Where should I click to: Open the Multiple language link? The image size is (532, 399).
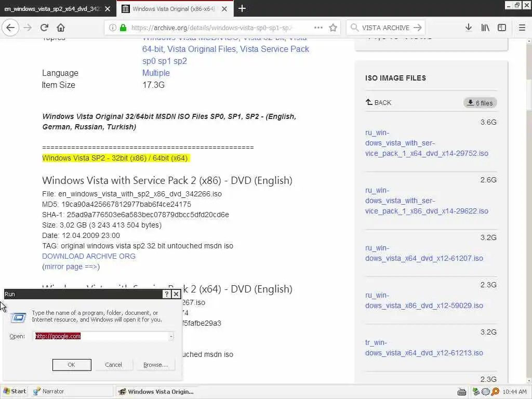click(156, 73)
